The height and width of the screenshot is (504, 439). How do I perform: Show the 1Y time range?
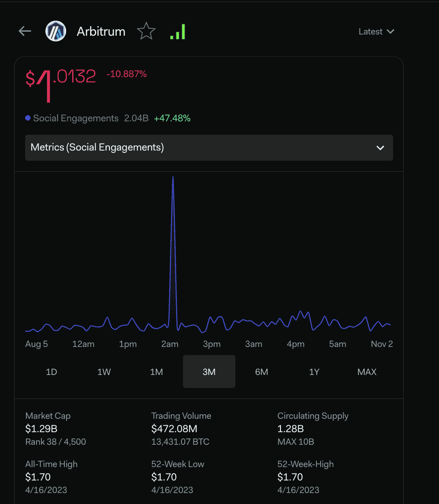click(x=314, y=372)
